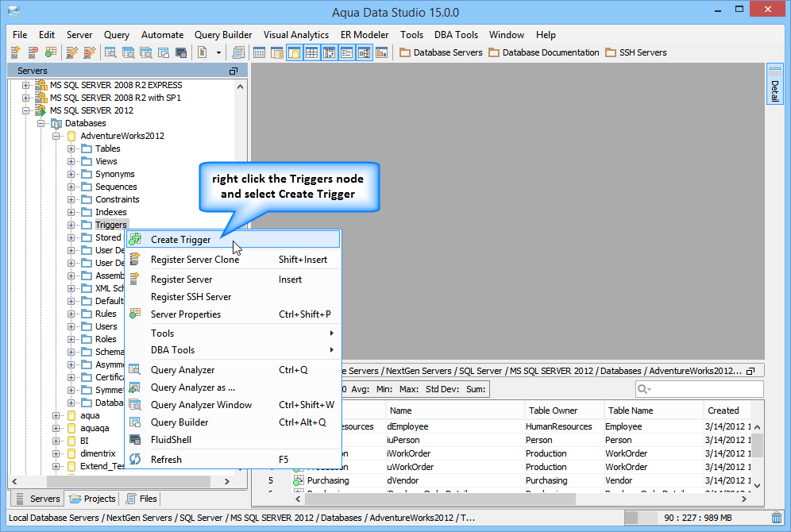Click the Visual Analytics chart toolbar icon
Viewport: 791px width, 532px height.
pyautogui.click(x=382, y=52)
